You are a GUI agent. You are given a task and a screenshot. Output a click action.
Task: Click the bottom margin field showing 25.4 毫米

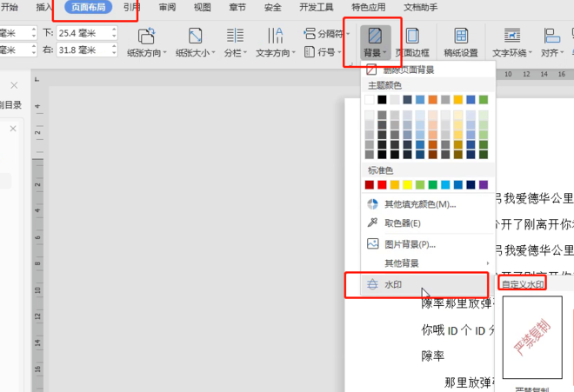coord(83,33)
